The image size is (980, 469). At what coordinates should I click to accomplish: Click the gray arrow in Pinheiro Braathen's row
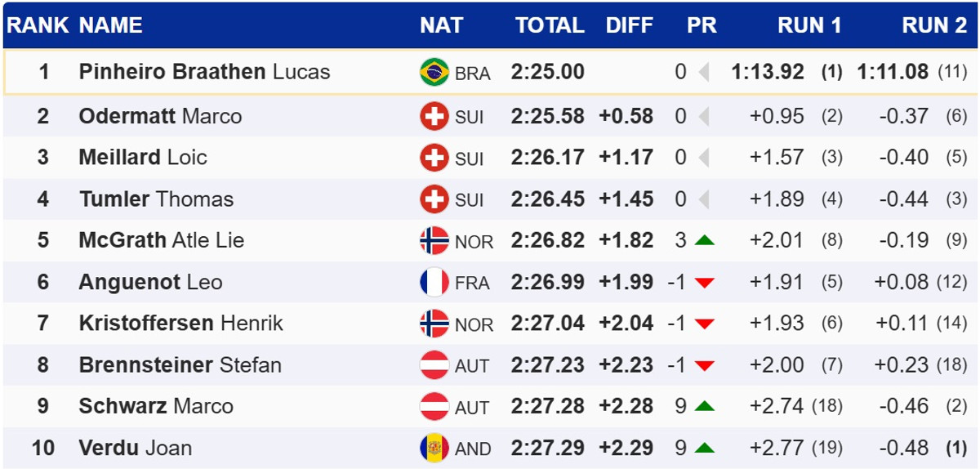[x=704, y=73]
